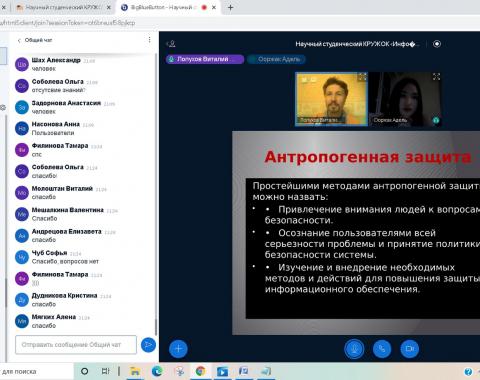Click the Сорокс Адель talking indicator pill

(276, 59)
